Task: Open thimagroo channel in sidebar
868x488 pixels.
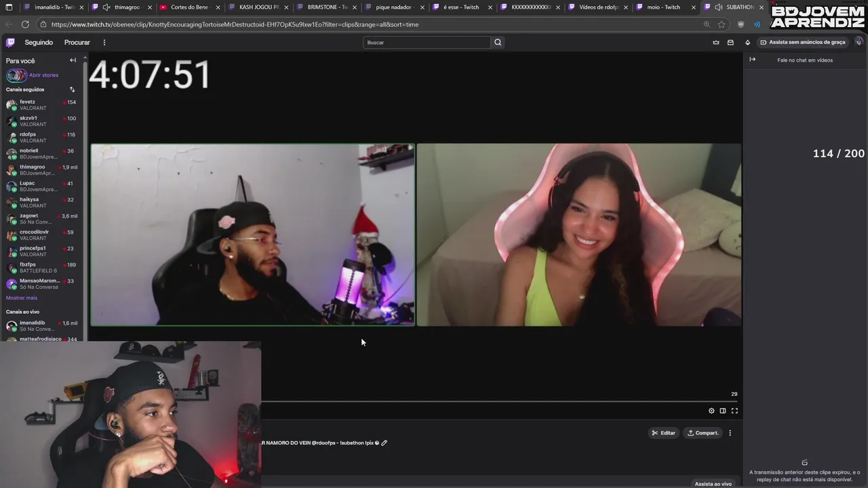Action: 42,169
